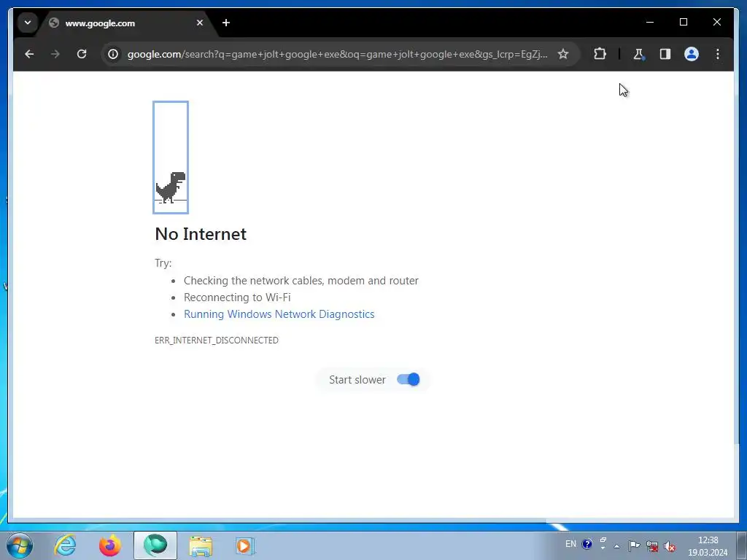The image size is (747, 560).
Task: Select the ERR_INTERNET_DISCONNECTED error code text
Action: click(217, 340)
